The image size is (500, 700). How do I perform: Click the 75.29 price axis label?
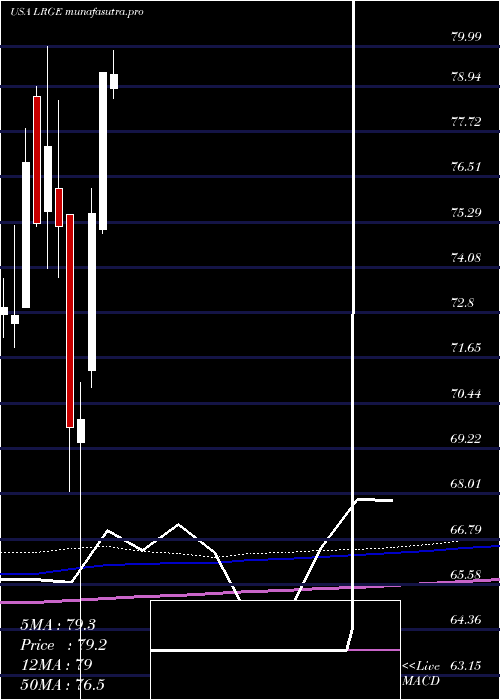tap(466, 212)
